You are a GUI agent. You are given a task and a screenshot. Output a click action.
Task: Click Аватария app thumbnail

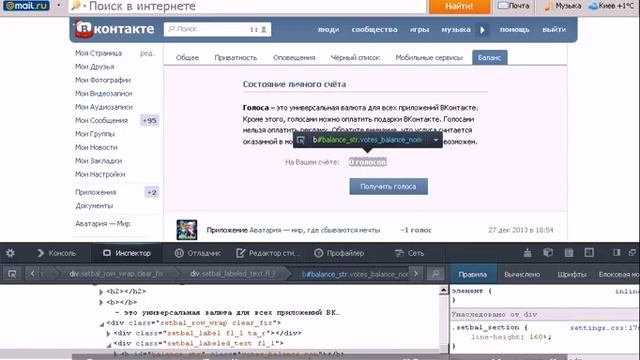click(x=187, y=230)
